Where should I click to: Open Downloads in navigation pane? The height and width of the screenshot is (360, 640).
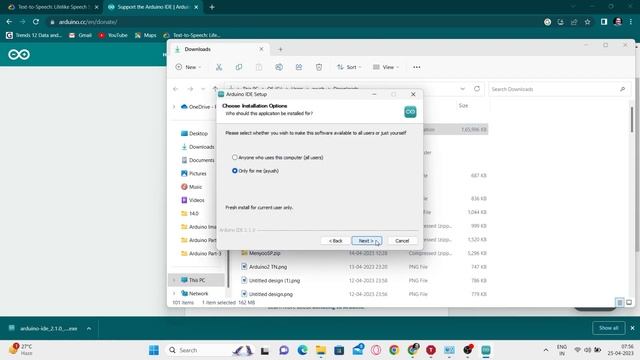[x=198, y=147]
